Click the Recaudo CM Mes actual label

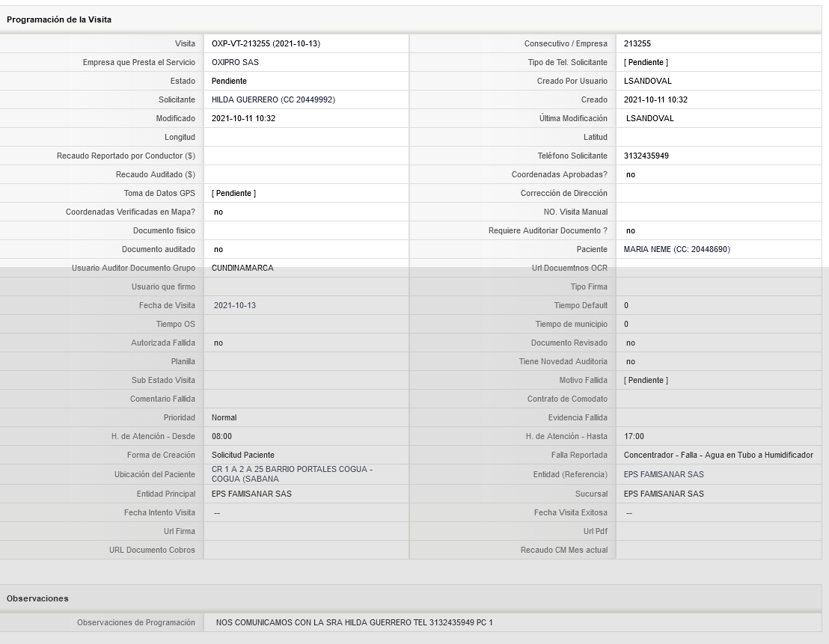[x=564, y=550]
